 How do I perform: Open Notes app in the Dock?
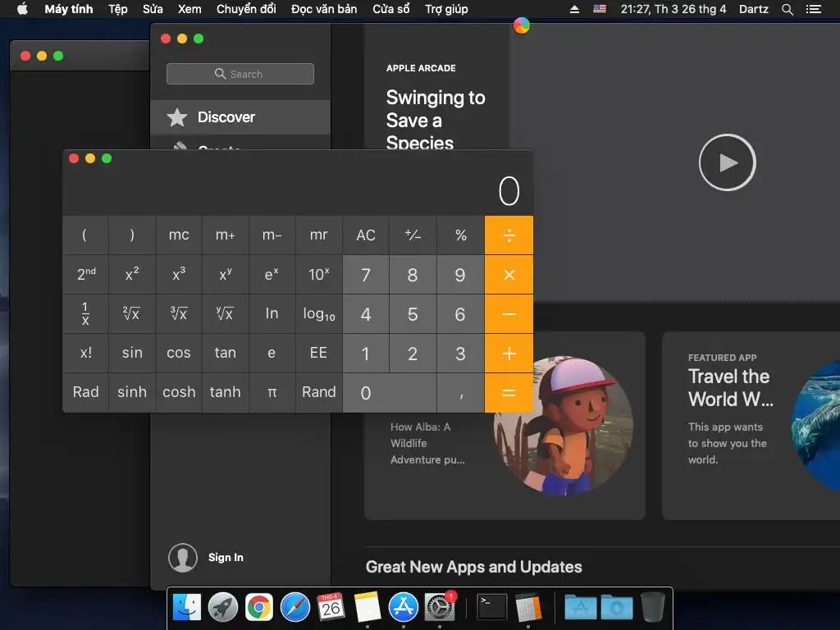coord(367,607)
